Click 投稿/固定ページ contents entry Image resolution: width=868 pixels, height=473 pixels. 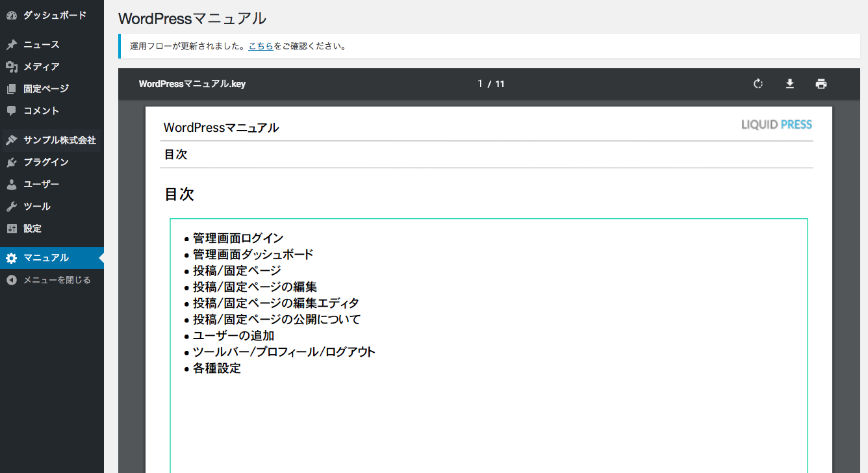tap(237, 271)
